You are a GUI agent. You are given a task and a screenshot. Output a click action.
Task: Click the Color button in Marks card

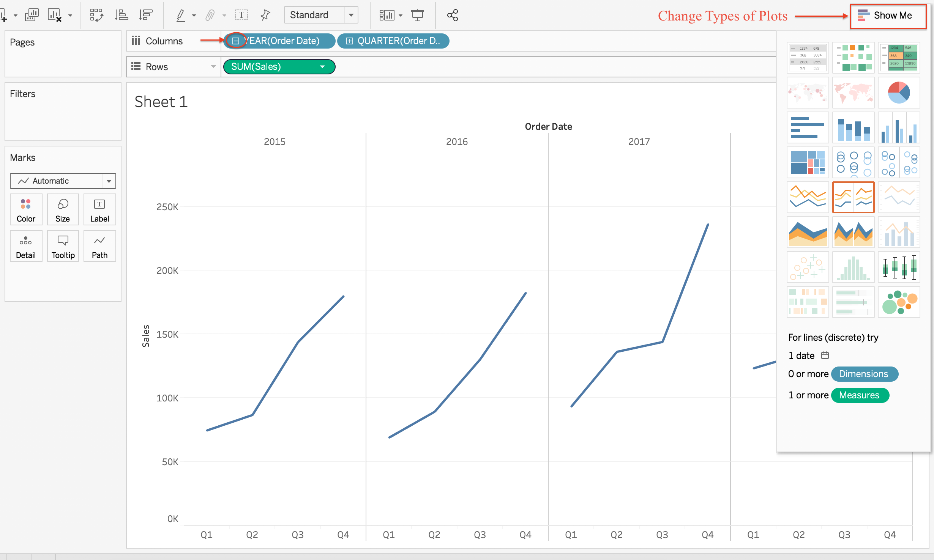pos(26,210)
